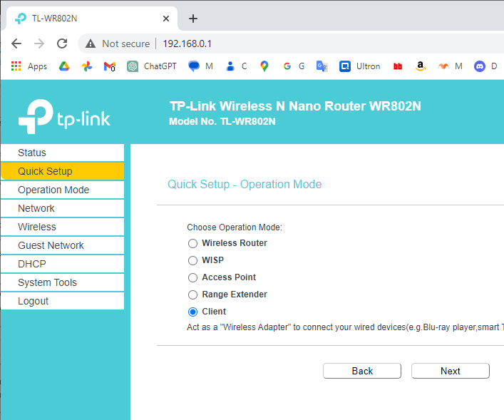Image resolution: width=504 pixels, height=420 pixels.
Task: Open Operation Mode in sidebar
Action: [x=63, y=190]
